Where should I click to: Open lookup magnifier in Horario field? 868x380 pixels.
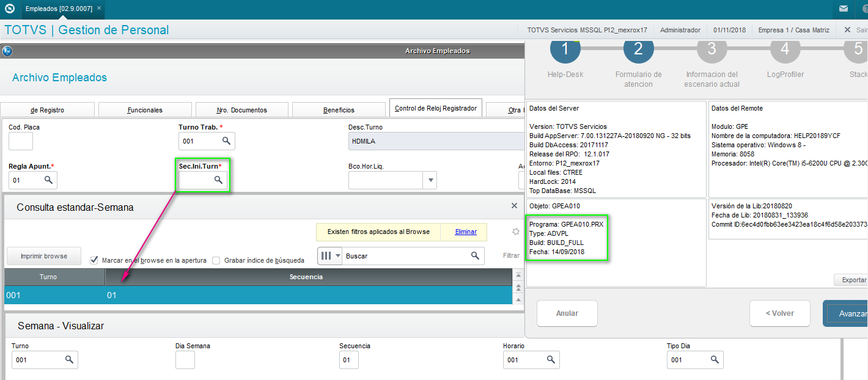pyautogui.click(x=551, y=360)
